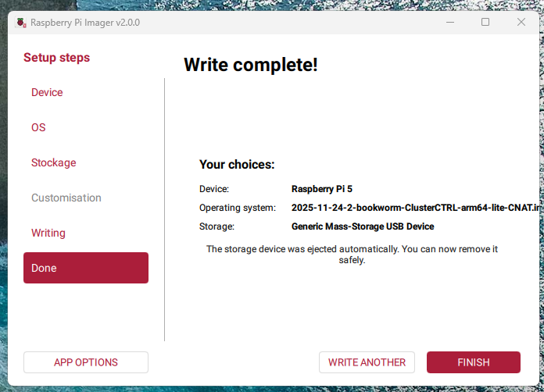544x392 pixels.
Task: Click the bookworm ClusterCTRL image file name
Action: coord(414,208)
